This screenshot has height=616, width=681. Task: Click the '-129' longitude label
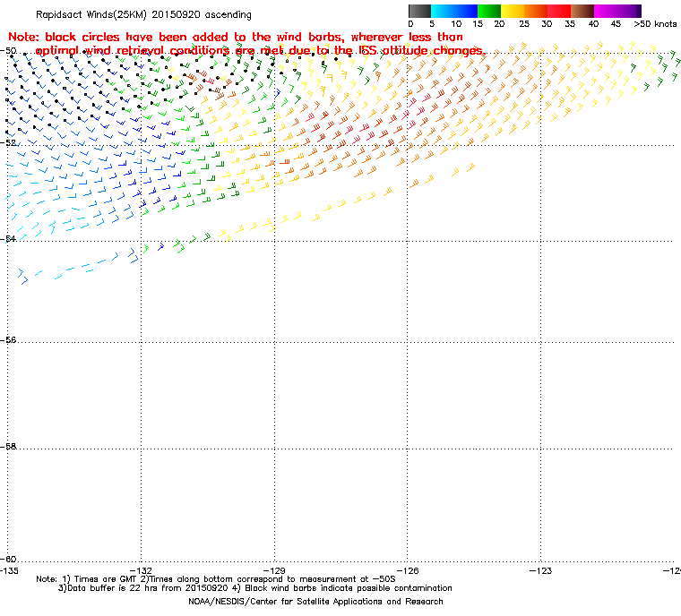[274, 570]
